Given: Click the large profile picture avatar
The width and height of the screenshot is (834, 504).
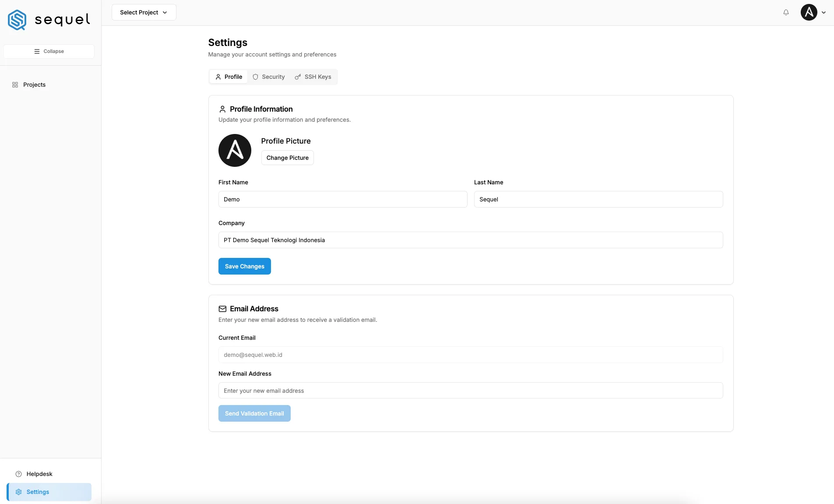Looking at the screenshot, I should (235, 150).
